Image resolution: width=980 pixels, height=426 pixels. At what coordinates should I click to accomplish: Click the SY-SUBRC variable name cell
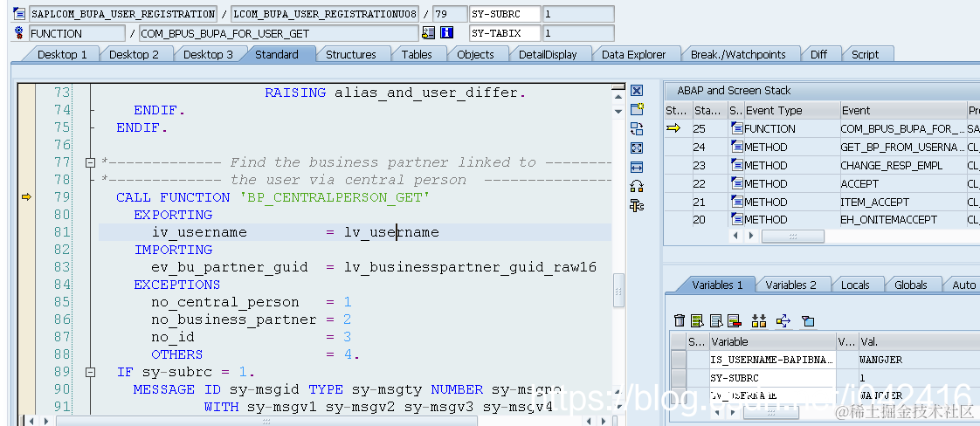(x=772, y=378)
